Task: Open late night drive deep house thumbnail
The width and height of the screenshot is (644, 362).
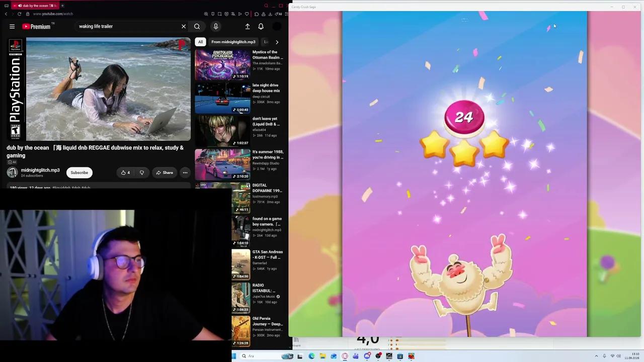Action: [x=222, y=98]
